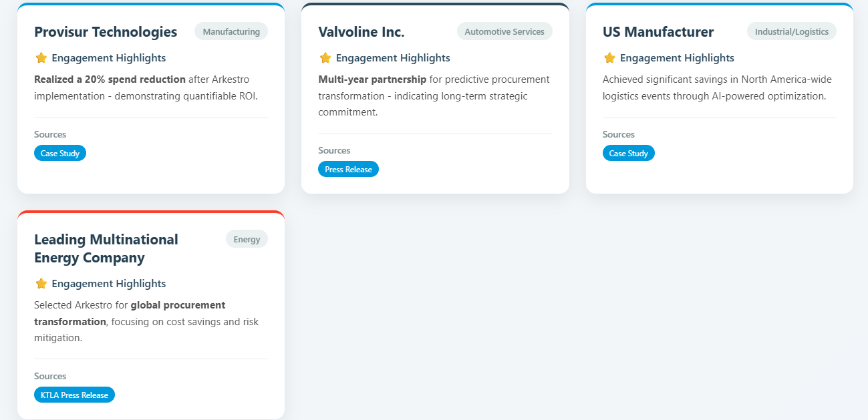Select the Manufacturing industry tag

click(x=231, y=31)
